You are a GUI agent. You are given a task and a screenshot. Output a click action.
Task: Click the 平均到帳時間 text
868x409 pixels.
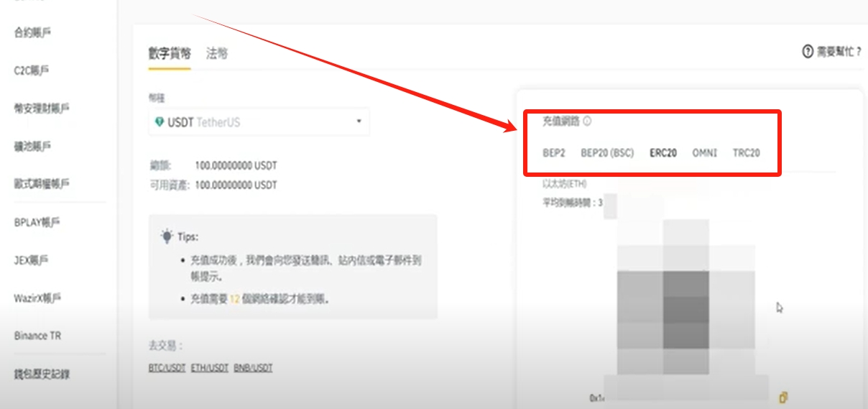tap(573, 203)
